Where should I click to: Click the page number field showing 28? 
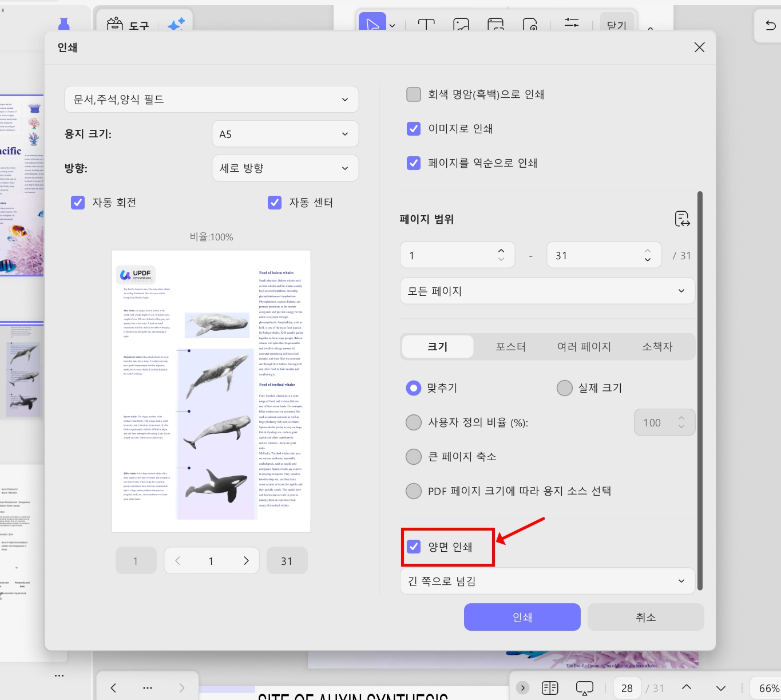point(627,687)
